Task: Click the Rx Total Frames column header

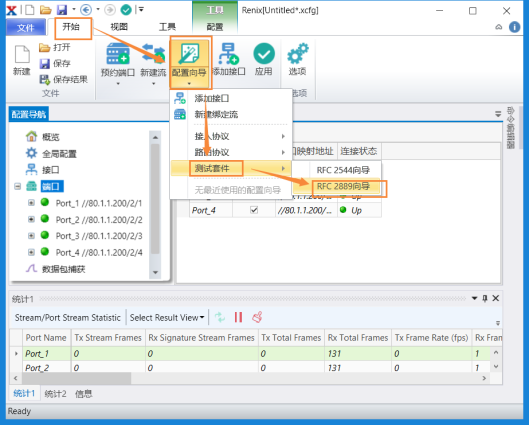Action: [358, 338]
